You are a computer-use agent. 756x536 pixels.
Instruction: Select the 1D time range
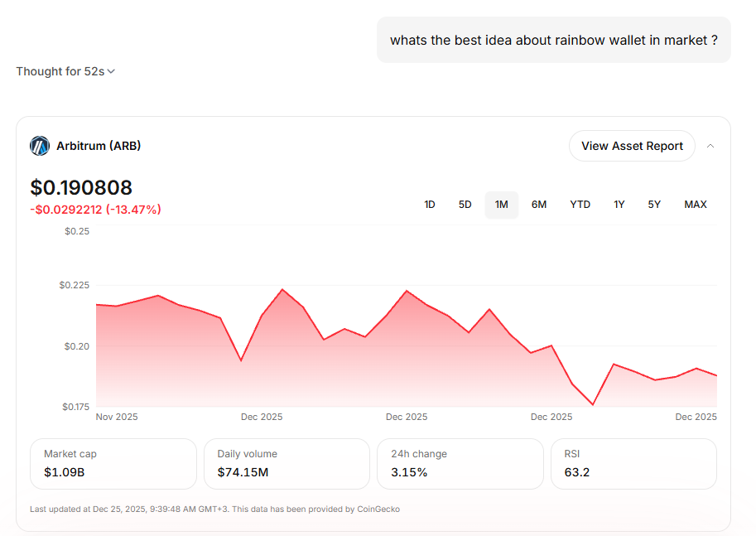(429, 205)
